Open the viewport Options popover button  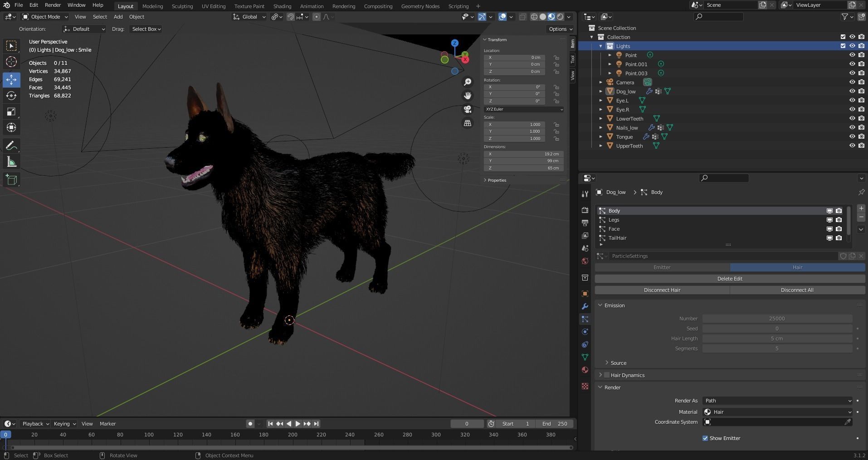tap(561, 29)
